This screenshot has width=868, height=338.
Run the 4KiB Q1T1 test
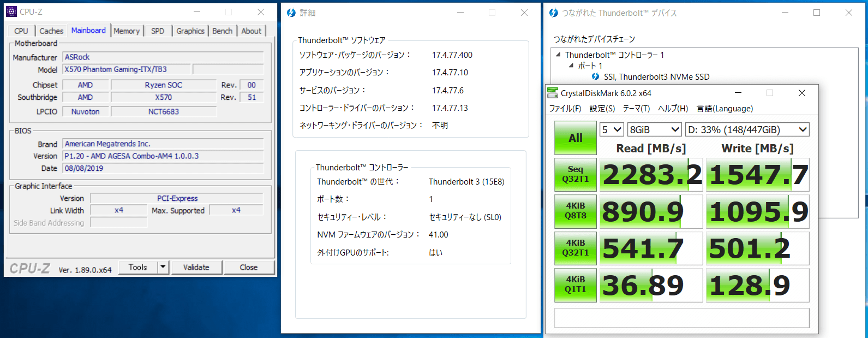pyautogui.click(x=576, y=284)
